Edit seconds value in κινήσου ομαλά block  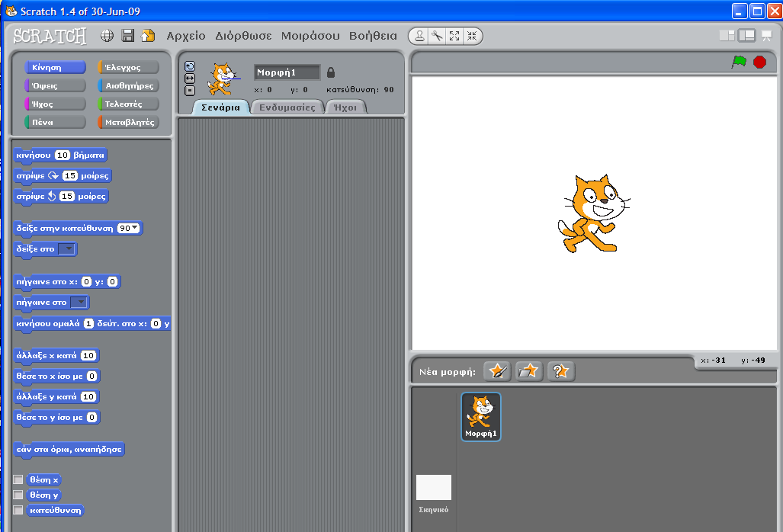88,323
